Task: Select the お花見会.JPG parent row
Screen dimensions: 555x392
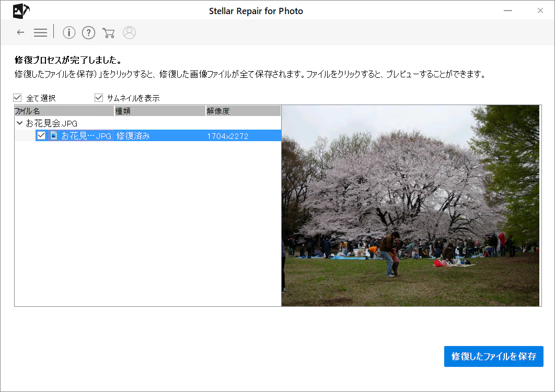Action: (x=147, y=123)
